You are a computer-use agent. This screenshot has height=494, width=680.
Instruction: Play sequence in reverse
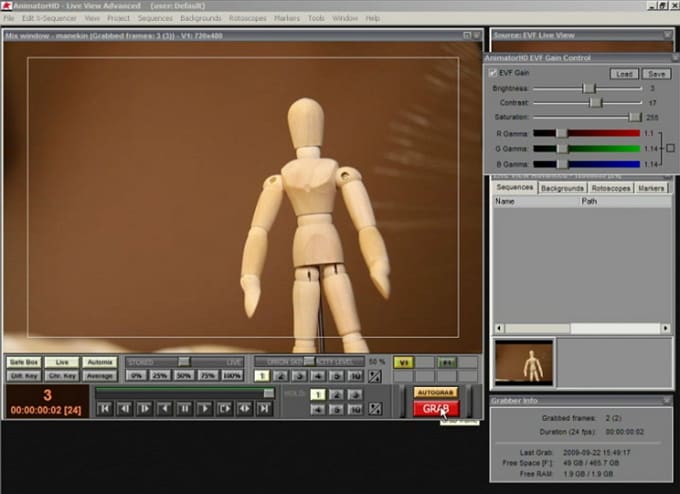164,409
